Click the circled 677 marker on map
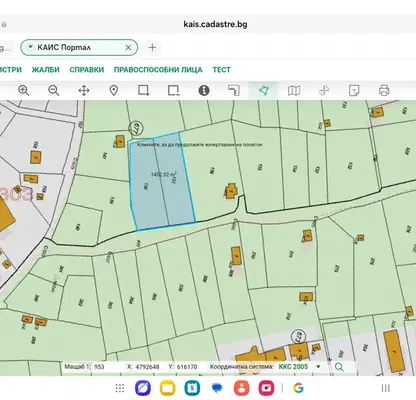Viewport: 416px width, 400px height. pyautogui.click(x=136, y=128)
